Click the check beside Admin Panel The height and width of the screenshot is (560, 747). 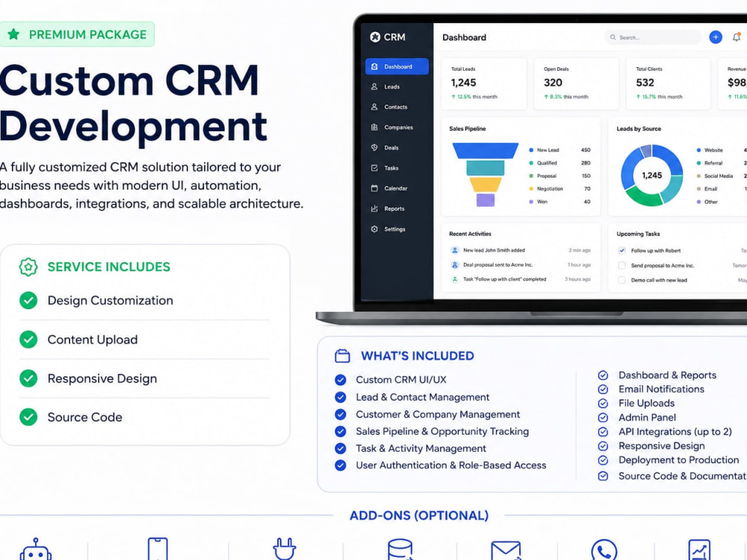pyautogui.click(x=603, y=417)
